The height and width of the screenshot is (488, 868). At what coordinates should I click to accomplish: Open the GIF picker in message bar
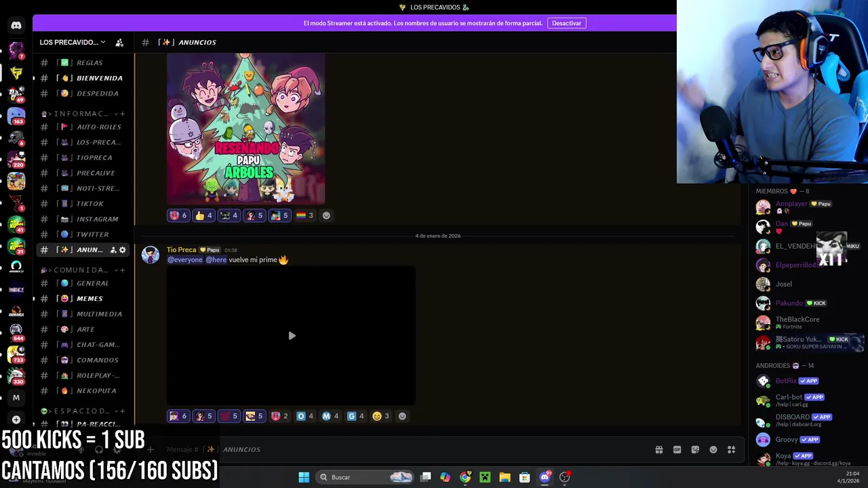click(x=677, y=449)
